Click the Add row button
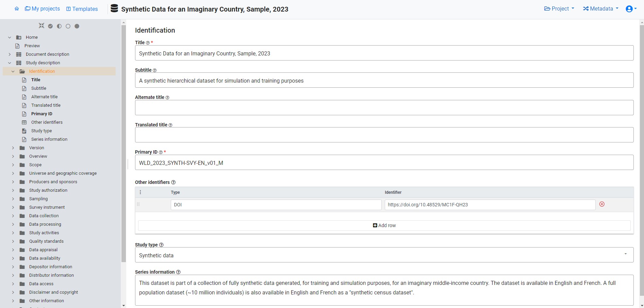The height and width of the screenshot is (308, 644). 384,225
